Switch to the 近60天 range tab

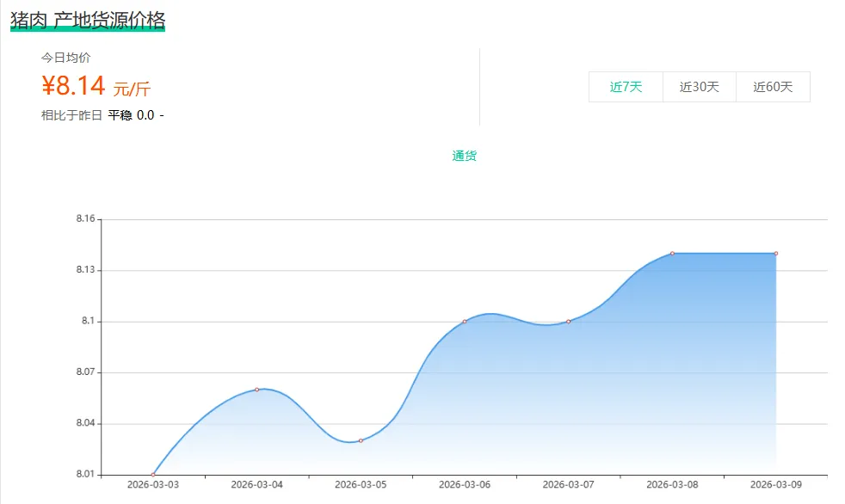click(x=773, y=87)
